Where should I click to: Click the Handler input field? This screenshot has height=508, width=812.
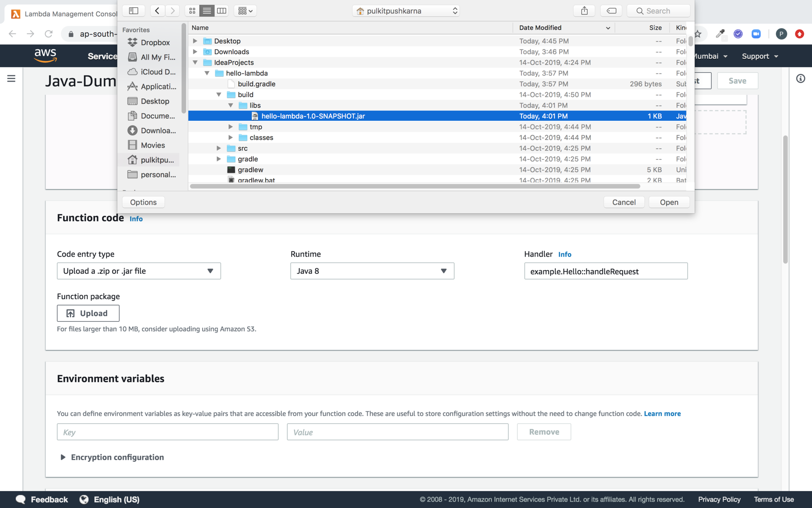606,271
